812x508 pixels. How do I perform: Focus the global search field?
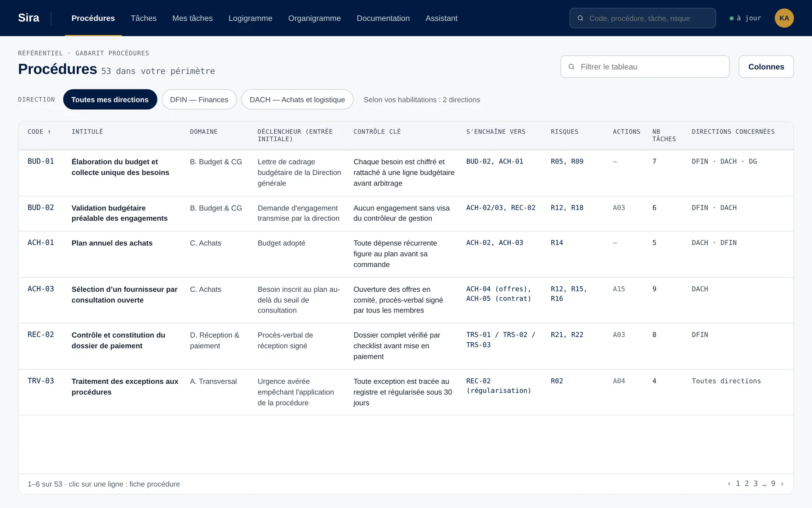642,18
